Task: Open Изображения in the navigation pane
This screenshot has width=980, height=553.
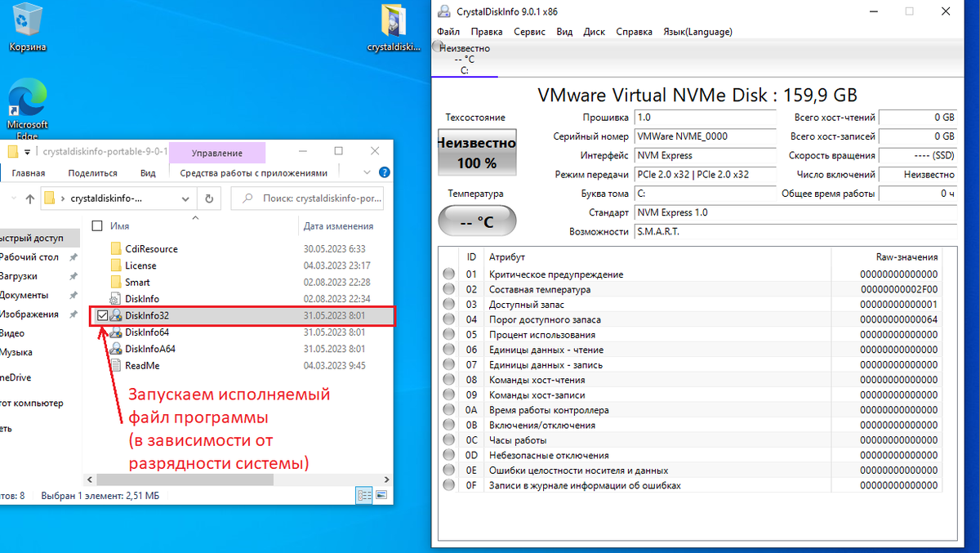Action: click(x=29, y=314)
